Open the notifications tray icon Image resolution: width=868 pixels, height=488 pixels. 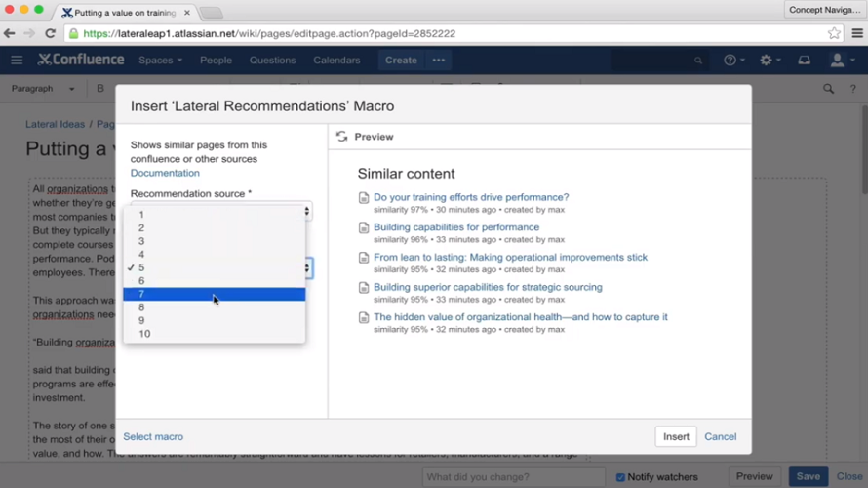click(x=804, y=60)
